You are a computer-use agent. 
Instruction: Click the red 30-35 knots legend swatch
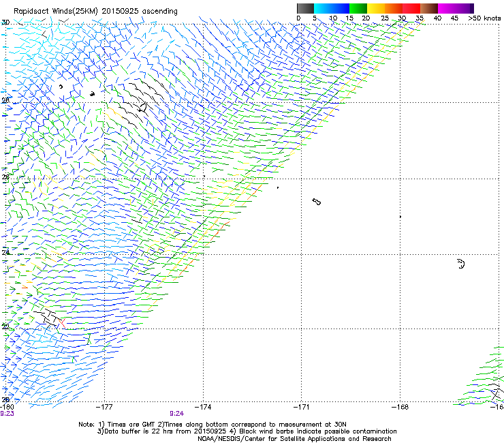411,8
